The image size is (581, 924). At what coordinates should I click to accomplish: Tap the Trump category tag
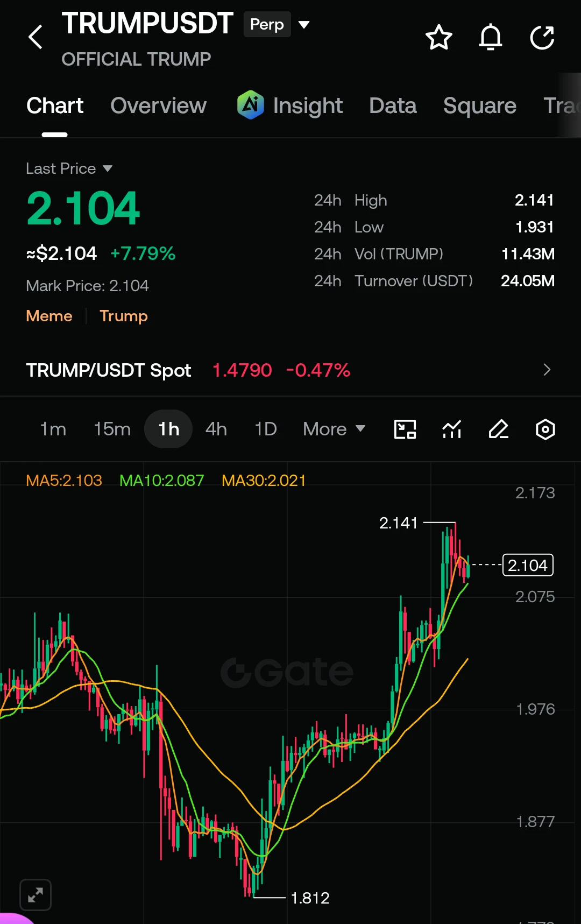[x=124, y=316]
